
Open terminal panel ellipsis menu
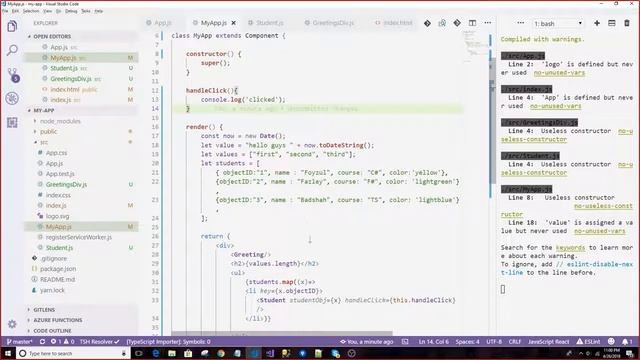520,23
